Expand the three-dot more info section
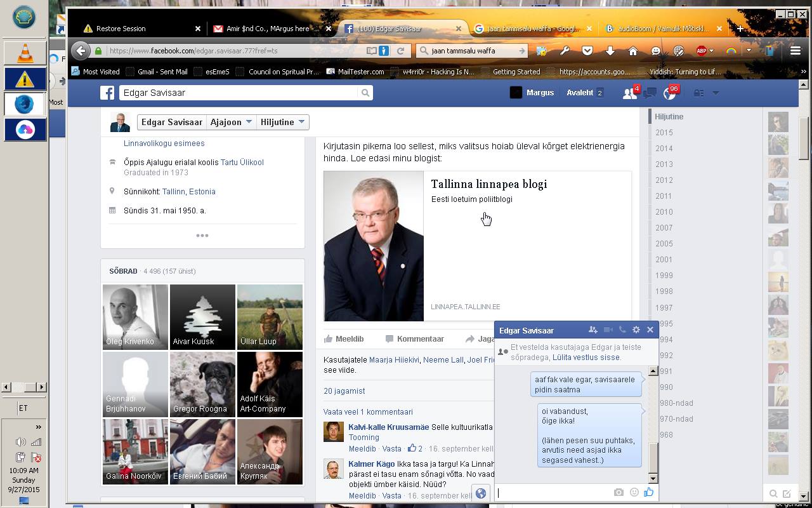 [202, 236]
